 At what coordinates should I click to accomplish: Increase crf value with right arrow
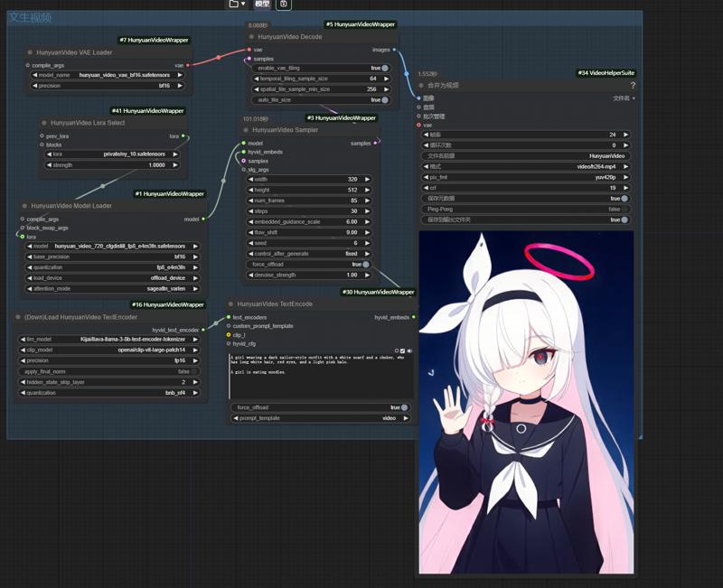[625, 188]
